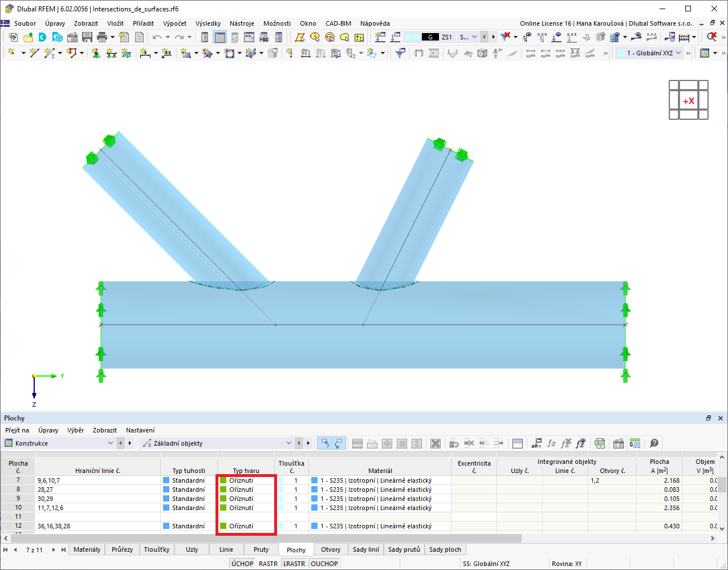This screenshot has height=570, width=728.
Task: Insert a line support
Action: pos(111,53)
